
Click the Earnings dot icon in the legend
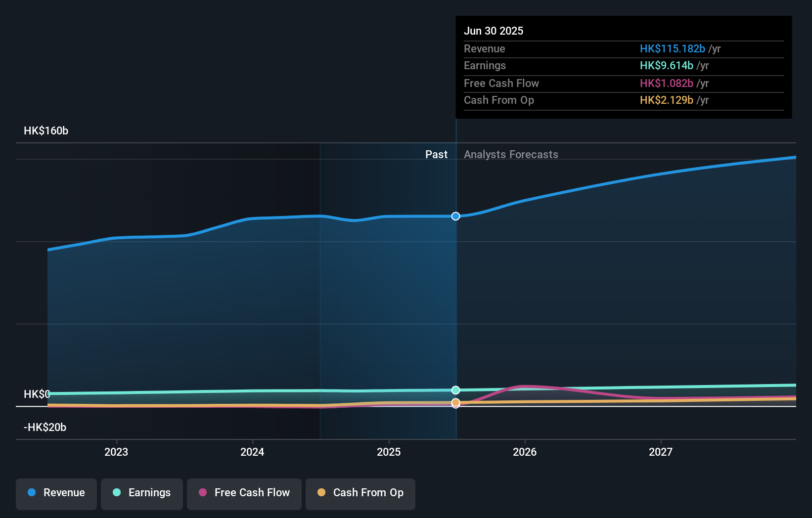pyautogui.click(x=116, y=493)
